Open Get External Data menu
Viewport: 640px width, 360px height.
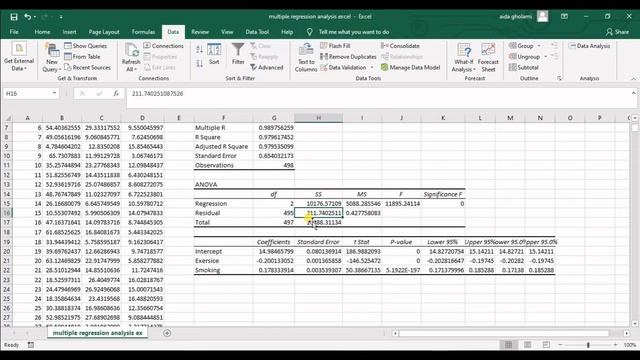tap(19, 57)
